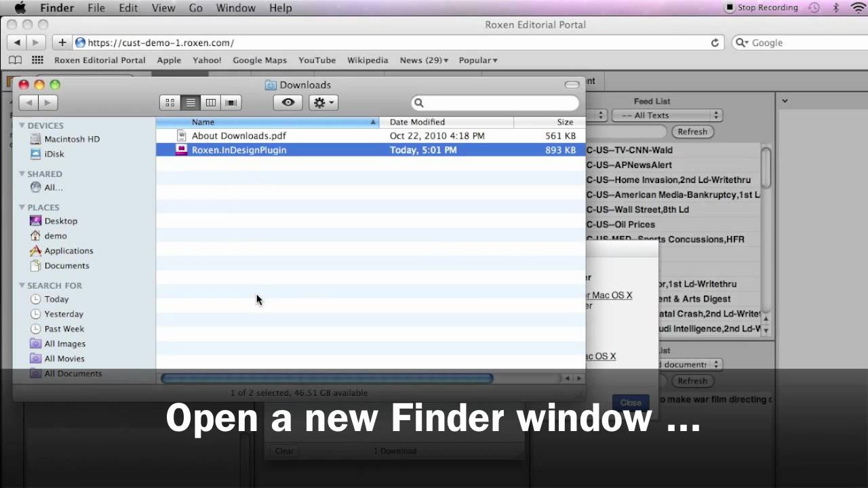Open the Wikipedia bookmark

pos(368,60)
